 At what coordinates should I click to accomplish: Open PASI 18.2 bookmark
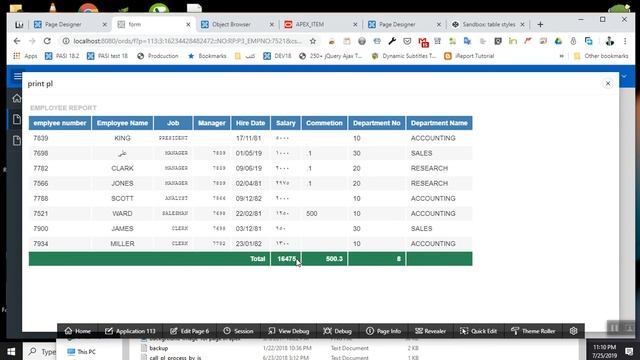[x=62, y=56]
